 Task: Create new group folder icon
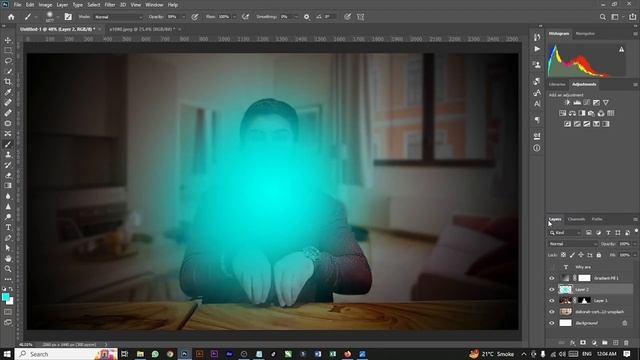tap(604, 343)
